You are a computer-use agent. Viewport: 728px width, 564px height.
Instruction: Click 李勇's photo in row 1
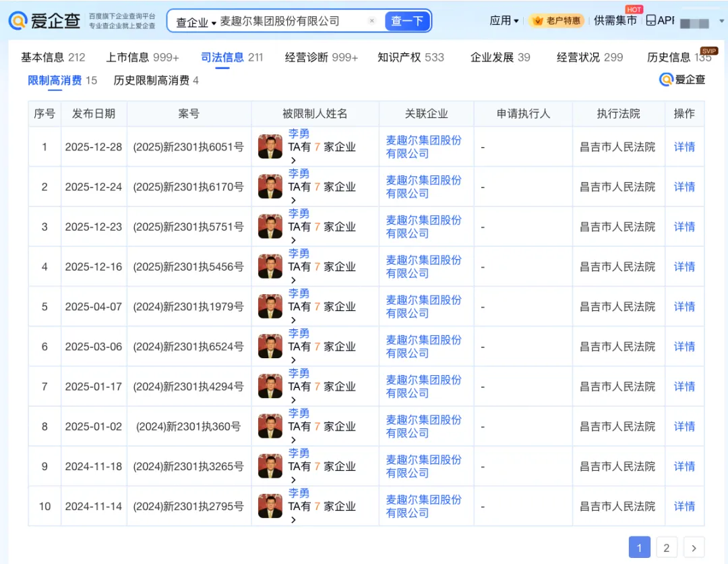point(270,146)
